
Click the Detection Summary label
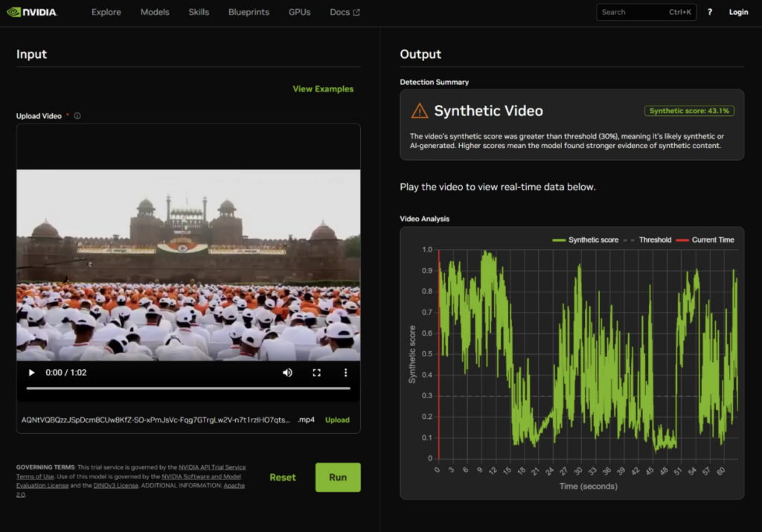point(435,82)
